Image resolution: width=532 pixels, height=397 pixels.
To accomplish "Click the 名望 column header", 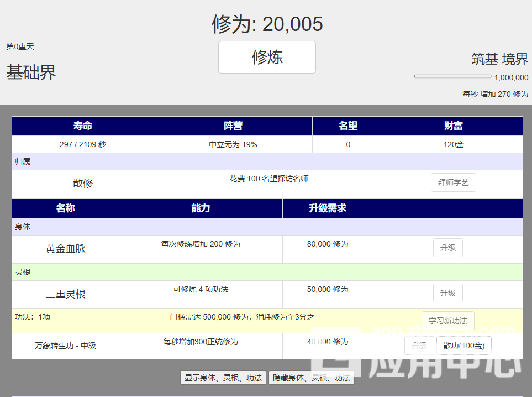I will pyautogui.click(x=348, y=126).
